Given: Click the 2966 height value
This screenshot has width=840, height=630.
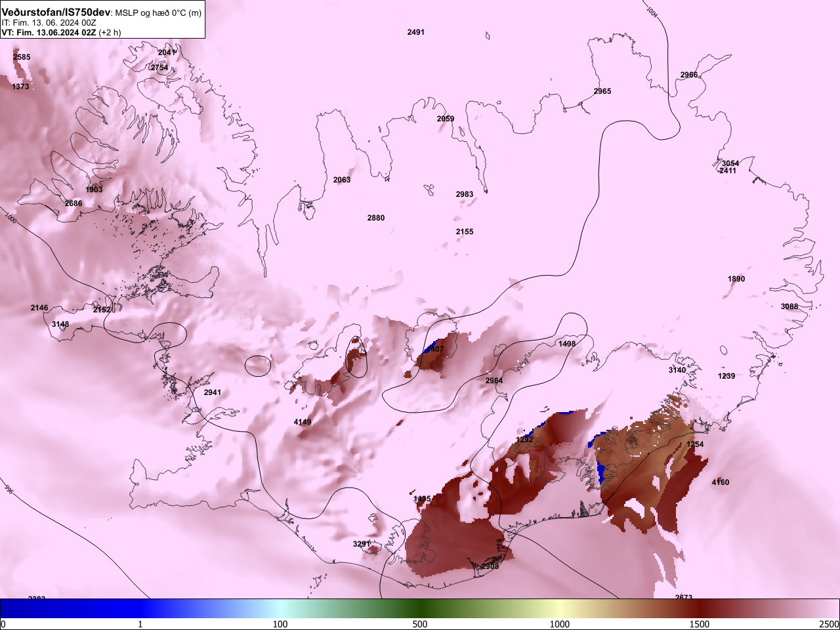Looking at the screenshot, I should coord(689,75).
